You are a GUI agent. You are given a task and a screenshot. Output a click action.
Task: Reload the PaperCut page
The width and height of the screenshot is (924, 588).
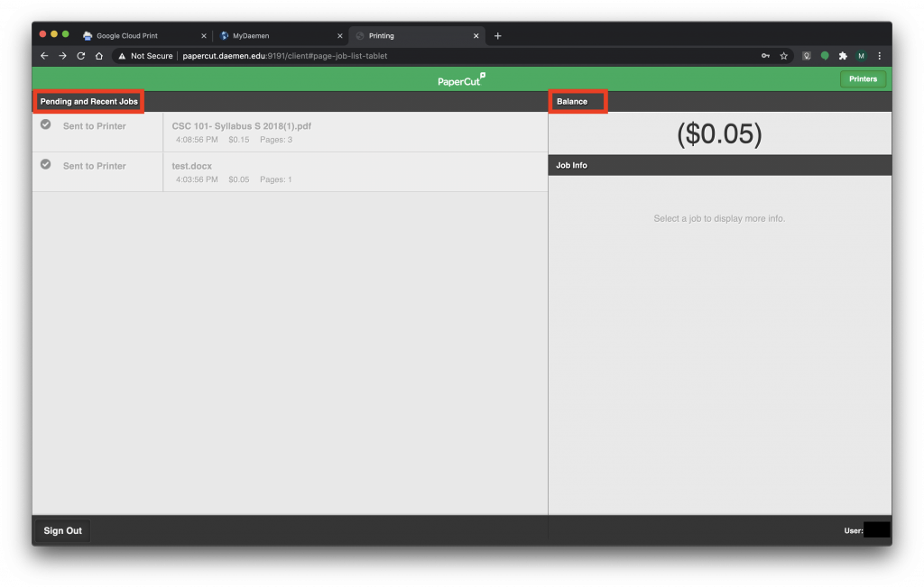pyautogui.click(x=80, y=56)
